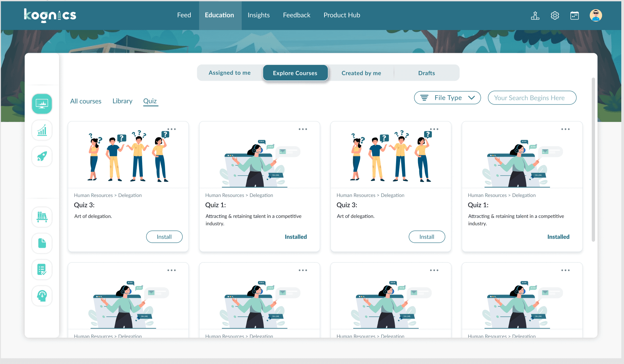Open the leaderboard podium icon in header
This screenshot has width=624, height=364.
click(x=535, y=16)
